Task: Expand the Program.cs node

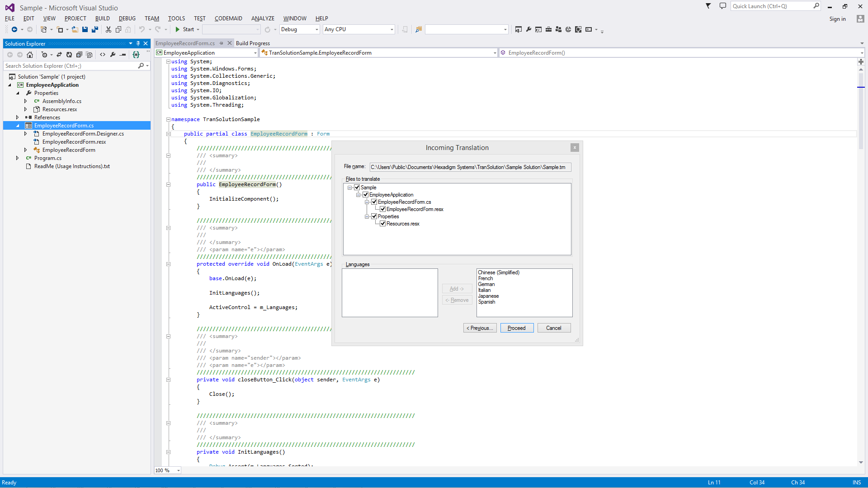Action: [17, 158]
